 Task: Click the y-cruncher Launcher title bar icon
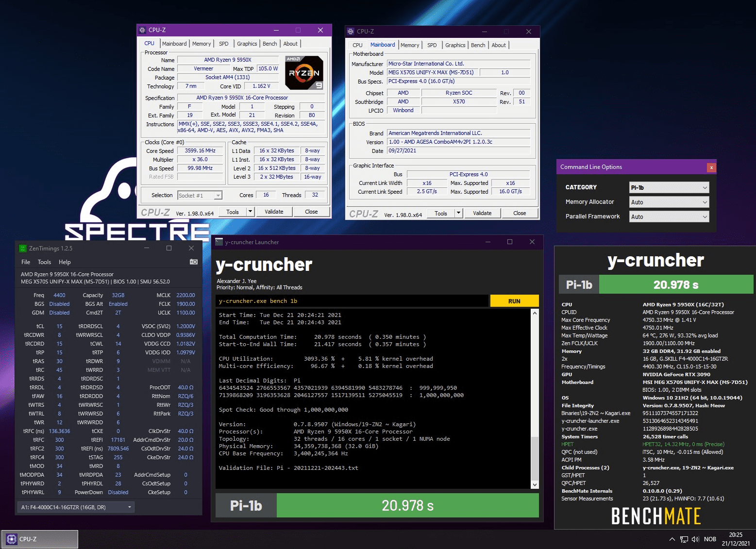[x=219, y=242]
